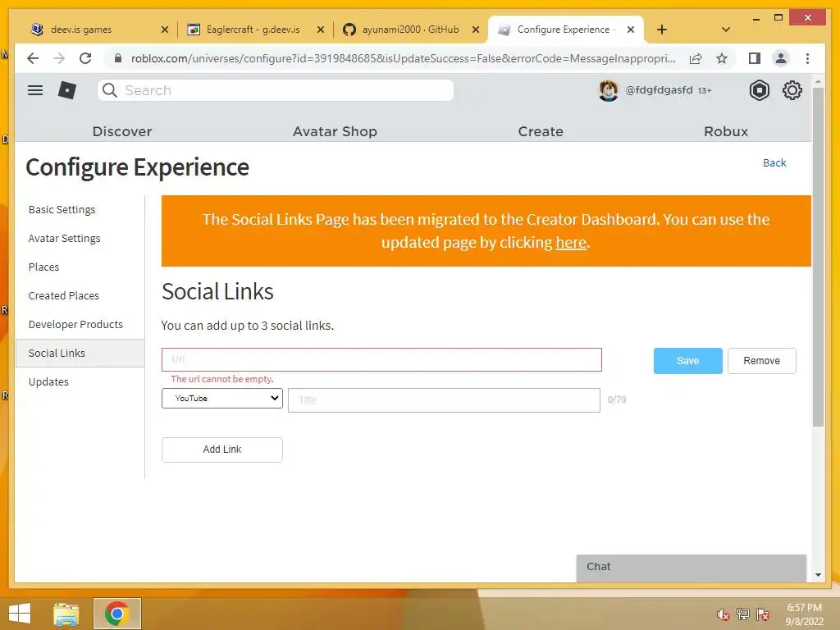Image resolution: width=840 pixels, height=630 pixels.
Task: Follow the 'here' link in the orange banner
Action: [571, 243]
